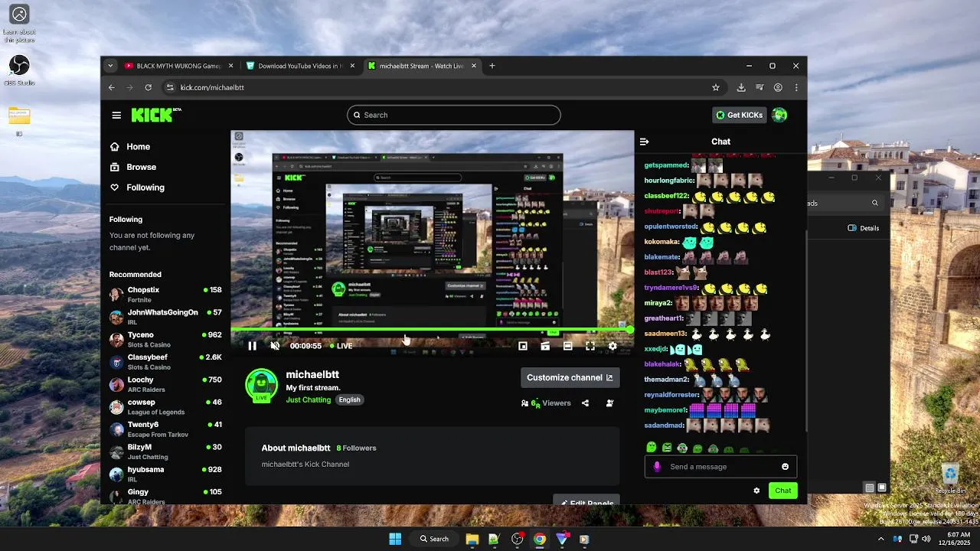Focus the Kick search box
The image size is (980, 551).
coord(453,115)
